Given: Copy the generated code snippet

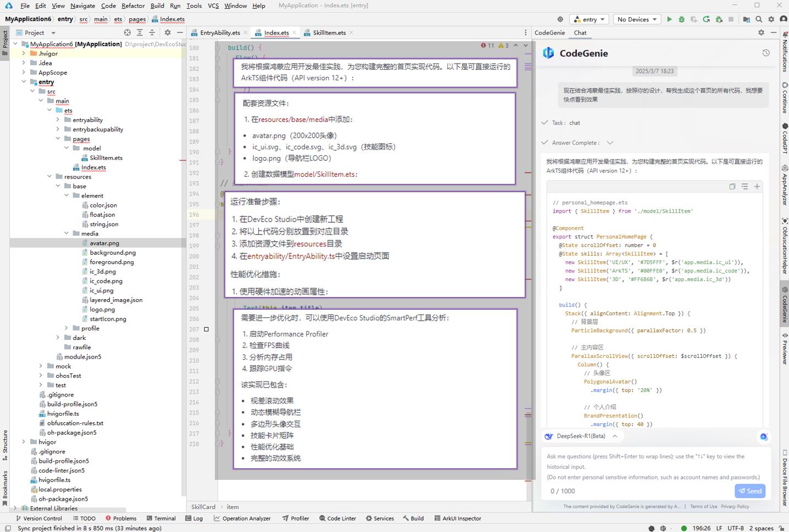Looking at the screenshot, I should click(x=732, y=187).
